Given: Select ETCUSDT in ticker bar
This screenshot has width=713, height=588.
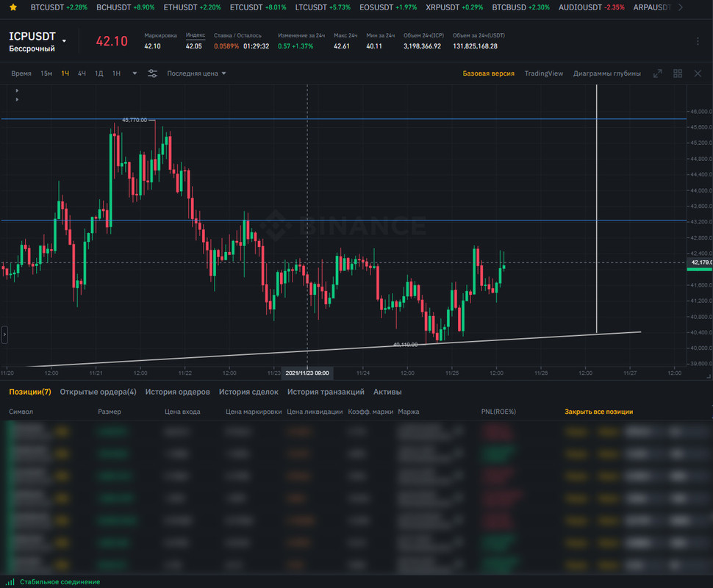Looking at the screenshot, I should pos(258,7).
